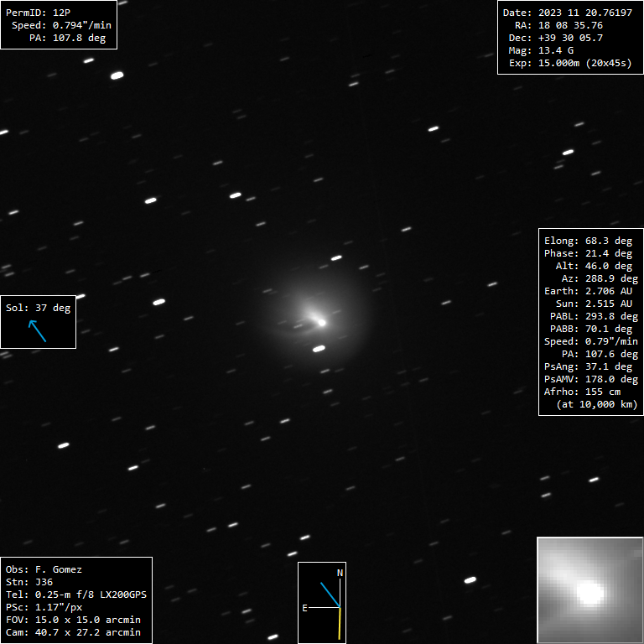Click the 'Alt: 46.0 deg' line
Image resolution: width=644 pixels, height=644 pixels.
(x=594, y=266)
